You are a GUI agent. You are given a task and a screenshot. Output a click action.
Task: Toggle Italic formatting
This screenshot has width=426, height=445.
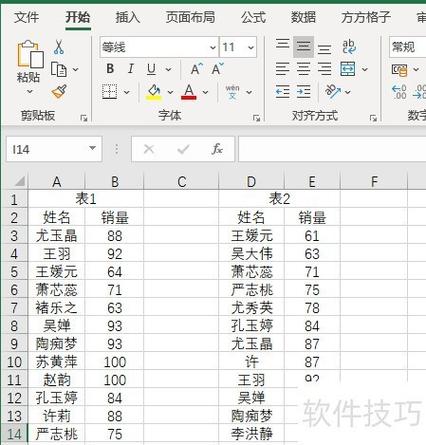(130, 69)
